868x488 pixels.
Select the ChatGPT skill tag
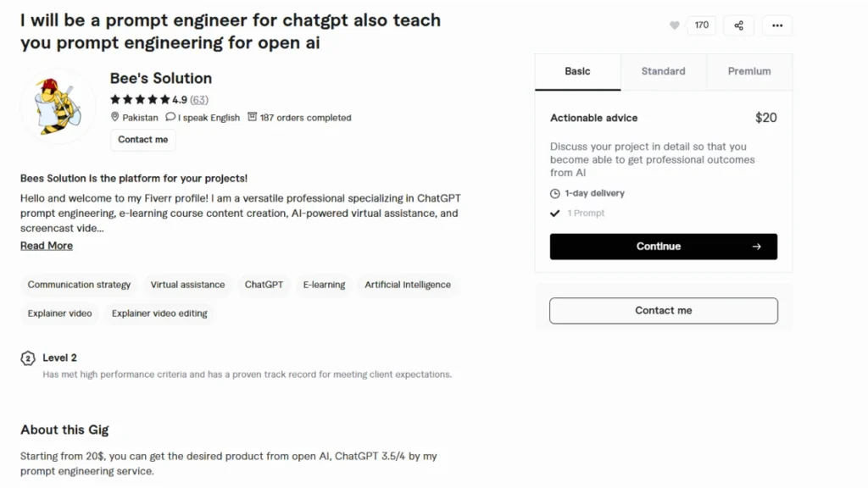264,285
